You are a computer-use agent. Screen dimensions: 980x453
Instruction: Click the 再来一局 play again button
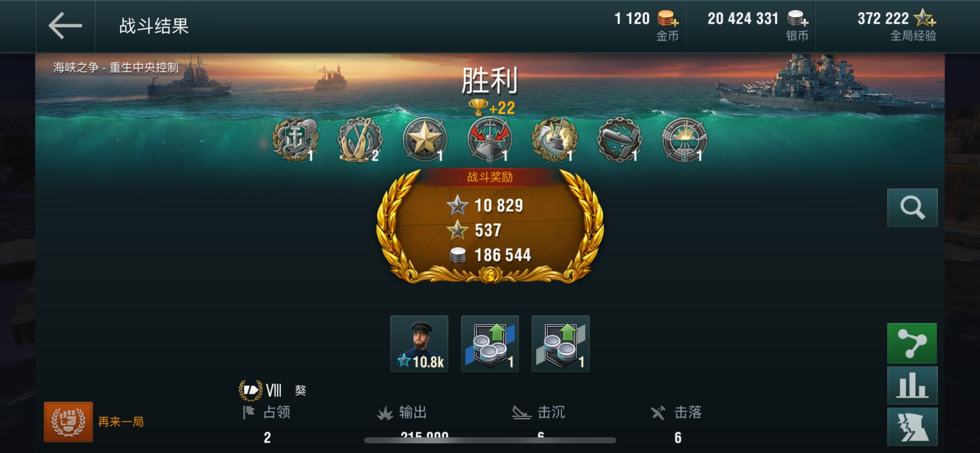pos(95,422)
